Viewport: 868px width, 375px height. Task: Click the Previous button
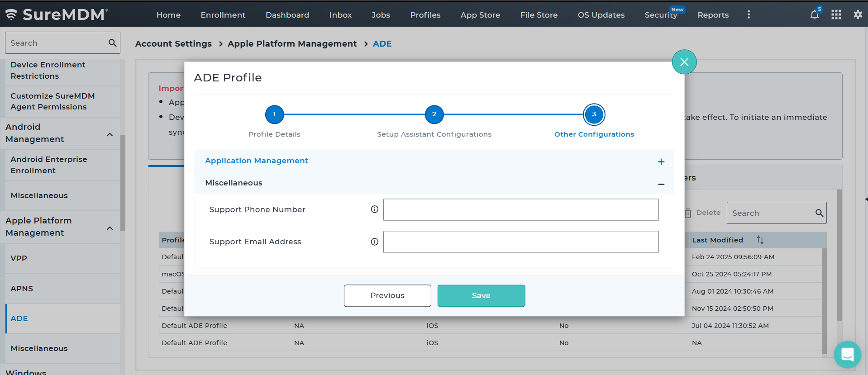pos(387,295)
